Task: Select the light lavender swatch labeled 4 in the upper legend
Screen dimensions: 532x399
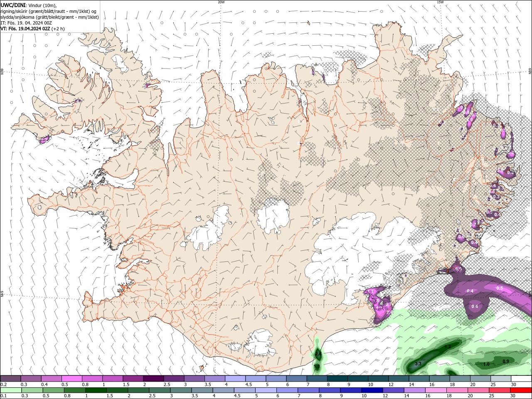Action: 235,379
